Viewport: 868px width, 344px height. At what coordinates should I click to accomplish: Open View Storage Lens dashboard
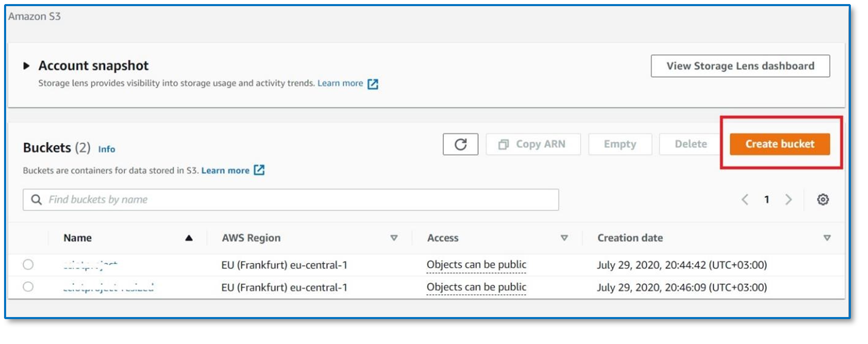[740, 66]
